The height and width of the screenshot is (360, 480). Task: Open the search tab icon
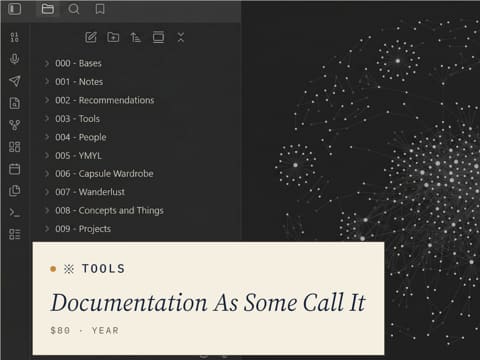[x=74, y=9]
